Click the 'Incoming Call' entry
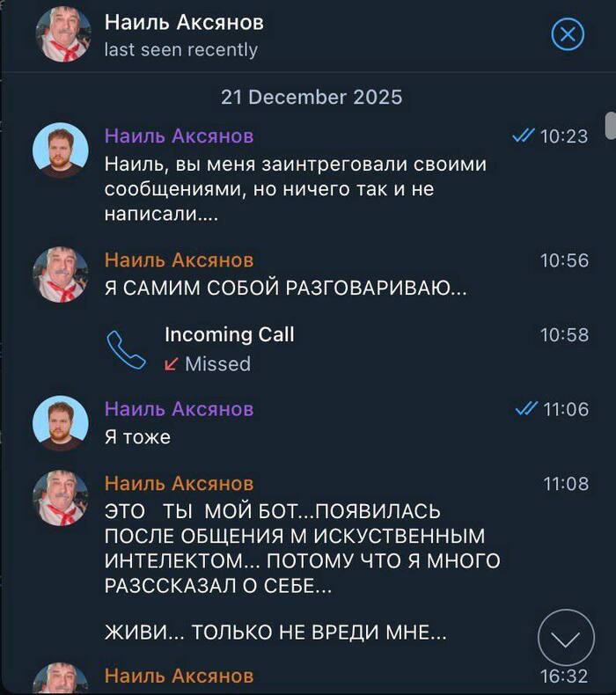Image resolution: width=616 pixels, height=695 pixels. [230, 334]
